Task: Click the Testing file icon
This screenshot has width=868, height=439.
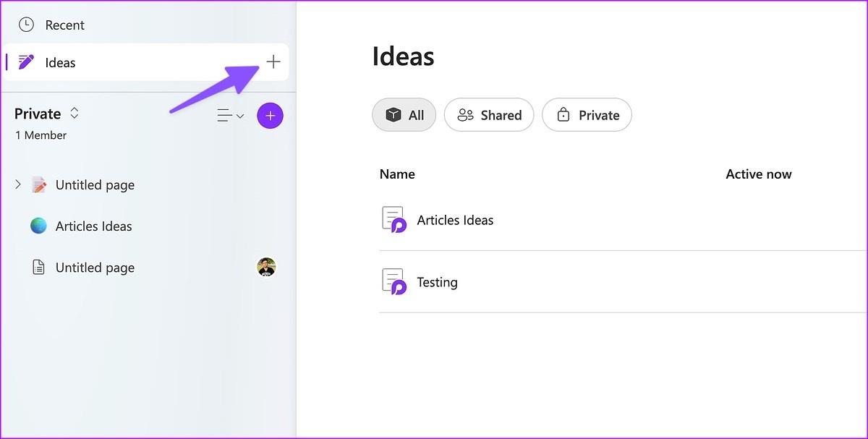Action: point(393,282)
